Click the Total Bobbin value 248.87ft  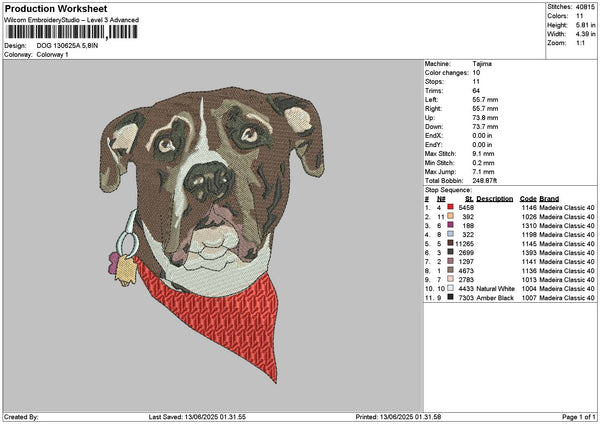tap(485, 180)
